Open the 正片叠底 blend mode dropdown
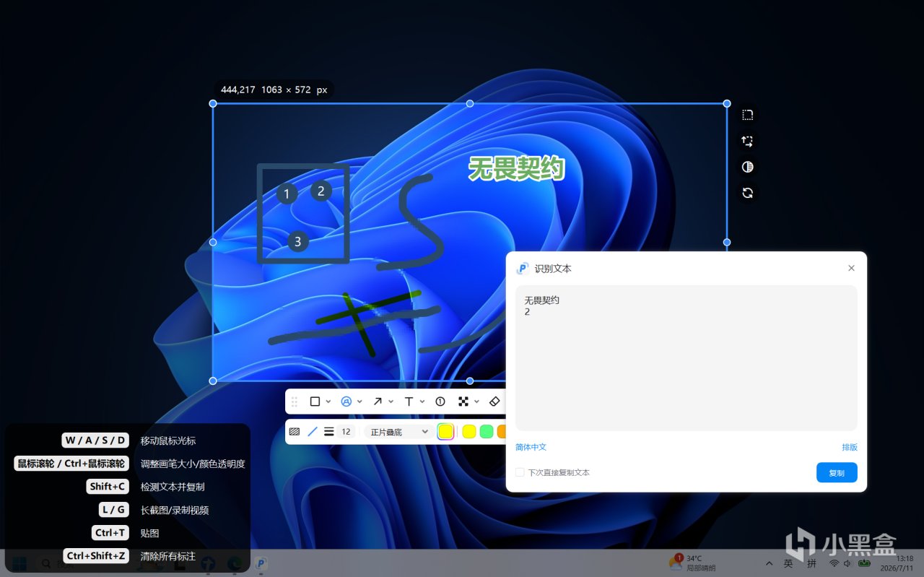This screenshot has height=577, width=924. click(x=398, y=432)
